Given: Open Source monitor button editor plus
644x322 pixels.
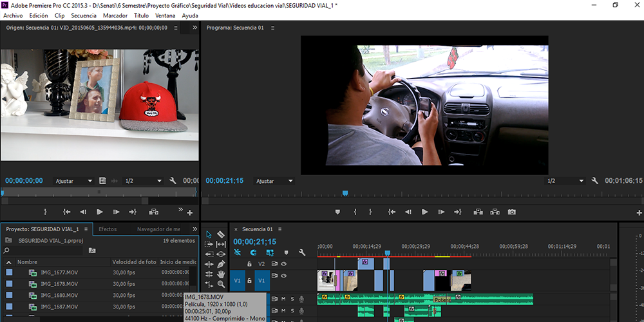Looking at the screenshot, I should (x=190, y=213).
